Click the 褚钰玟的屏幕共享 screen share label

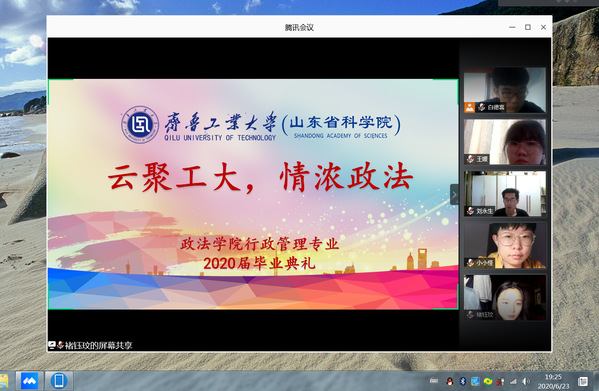coord(99,346)
